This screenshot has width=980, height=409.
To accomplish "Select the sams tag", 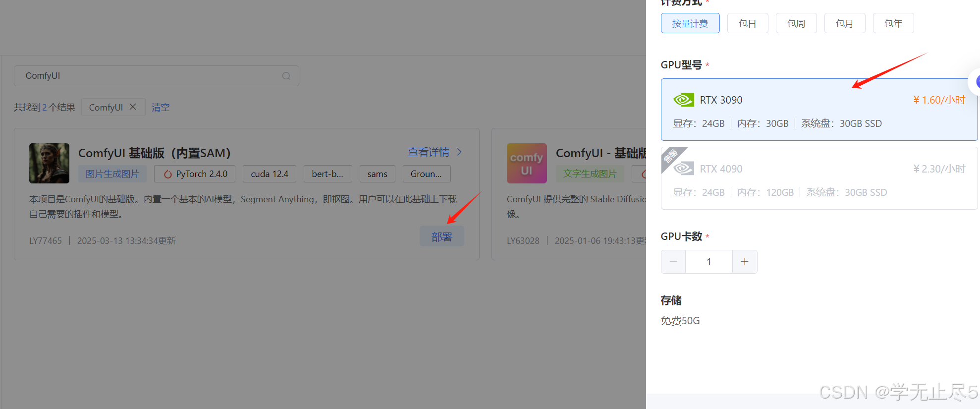I will tap(378, 174).
